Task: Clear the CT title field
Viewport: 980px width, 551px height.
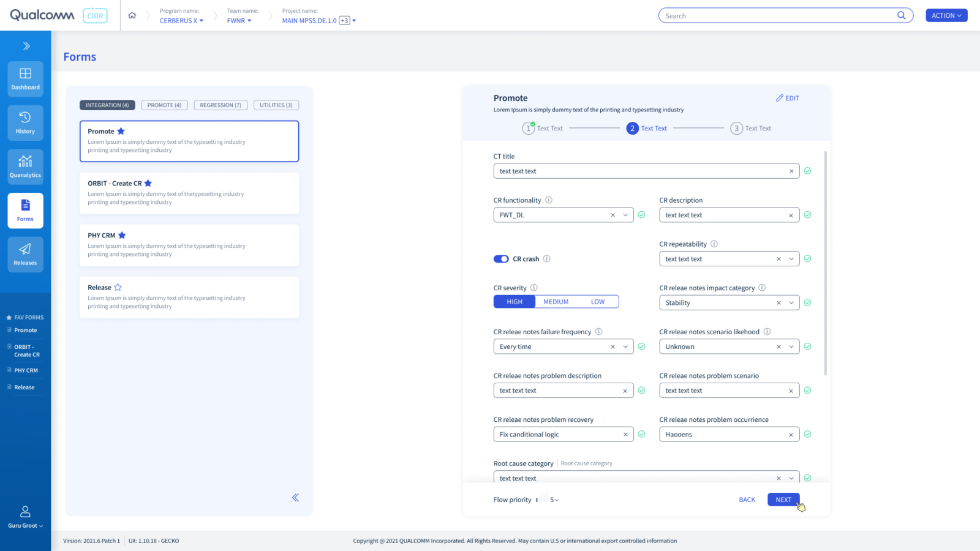Action: [x=791, y=171]
